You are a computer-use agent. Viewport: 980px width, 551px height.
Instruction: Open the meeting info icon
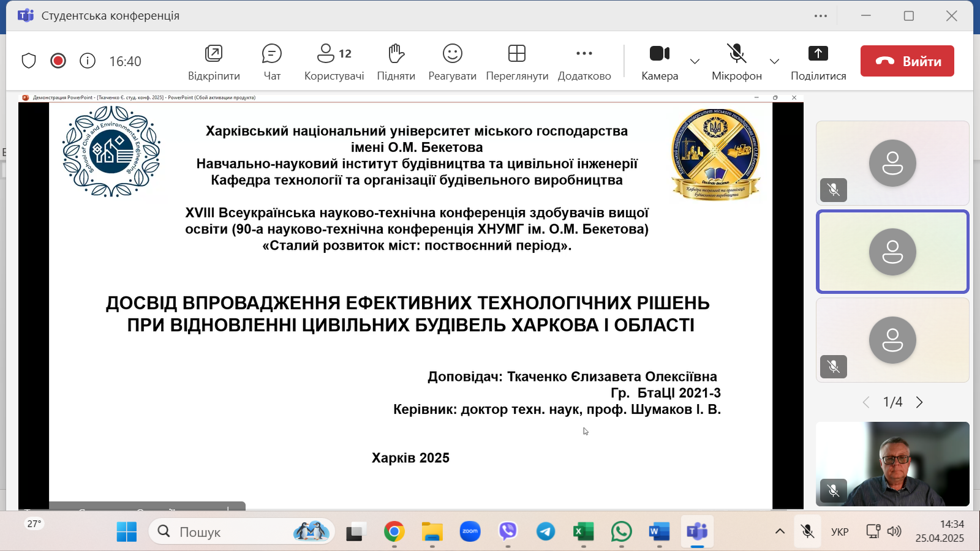point(88,61)
